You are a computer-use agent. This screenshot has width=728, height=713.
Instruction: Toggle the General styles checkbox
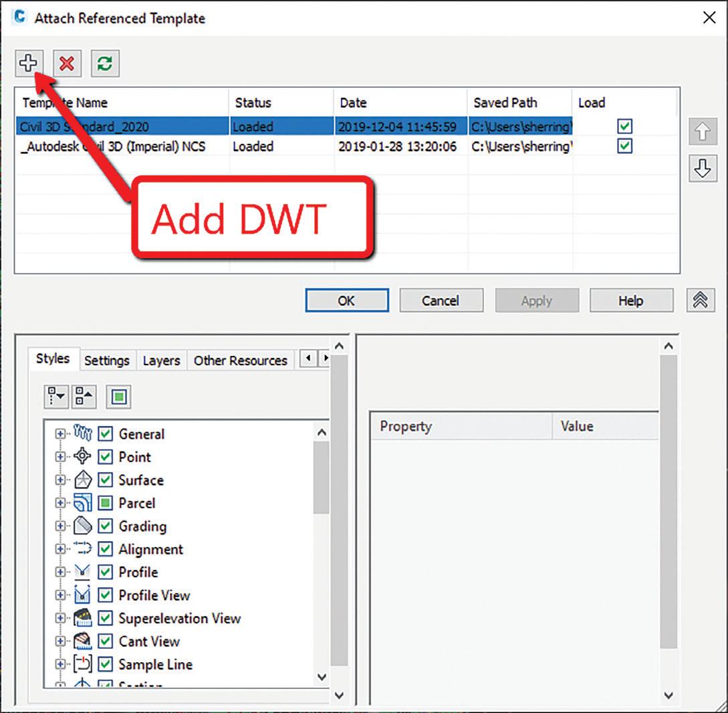(106, 433)
